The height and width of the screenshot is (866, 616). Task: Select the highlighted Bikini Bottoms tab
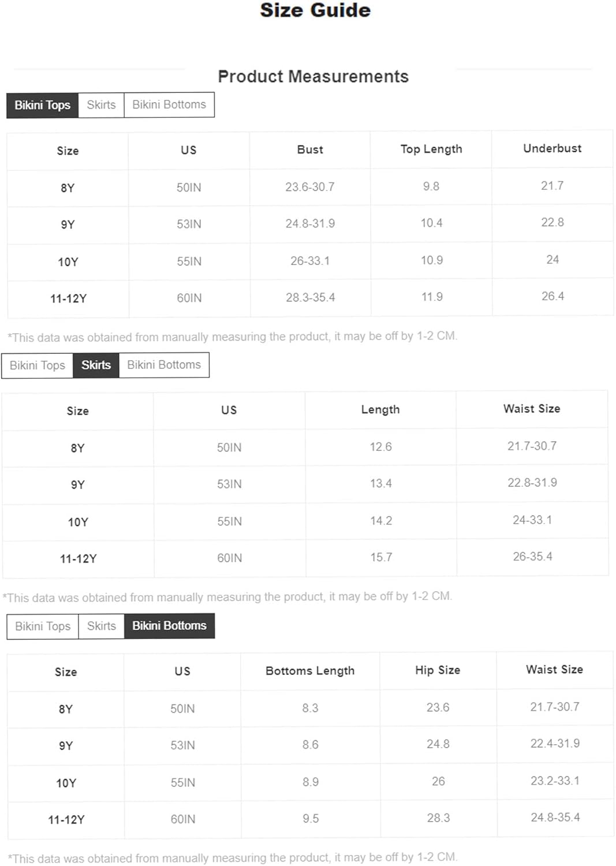click(x=169, y=626)
